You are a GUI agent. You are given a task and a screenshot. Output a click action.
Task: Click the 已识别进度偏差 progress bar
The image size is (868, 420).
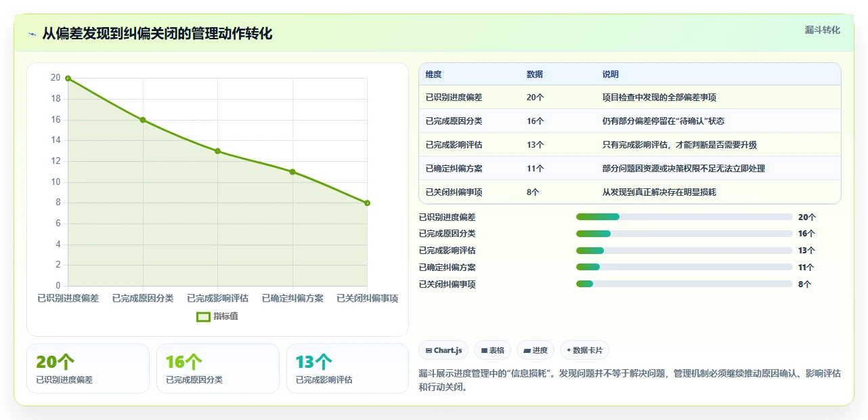[685, 217]
